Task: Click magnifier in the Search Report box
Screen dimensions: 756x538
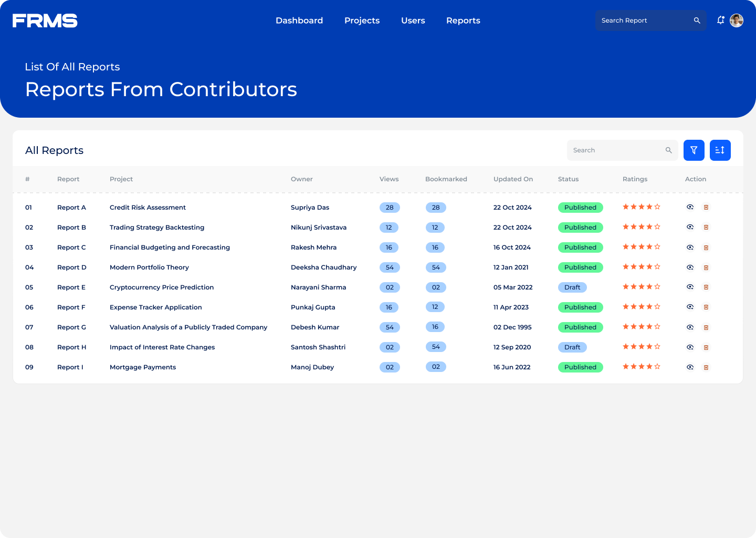Action: point(697,20)
